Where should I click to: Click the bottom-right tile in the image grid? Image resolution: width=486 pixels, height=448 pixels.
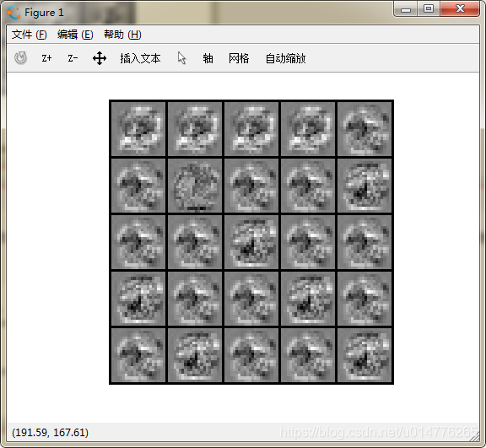tap(364, 355)
